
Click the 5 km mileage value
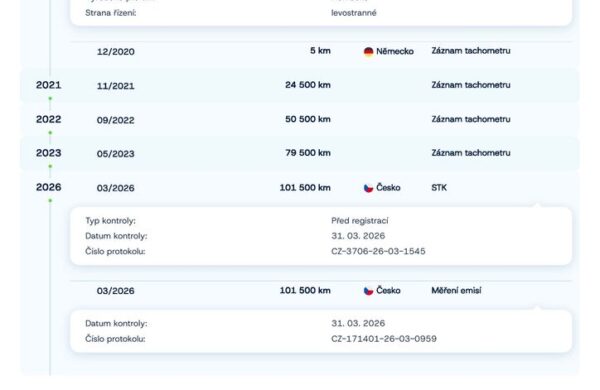click(320, 51)
